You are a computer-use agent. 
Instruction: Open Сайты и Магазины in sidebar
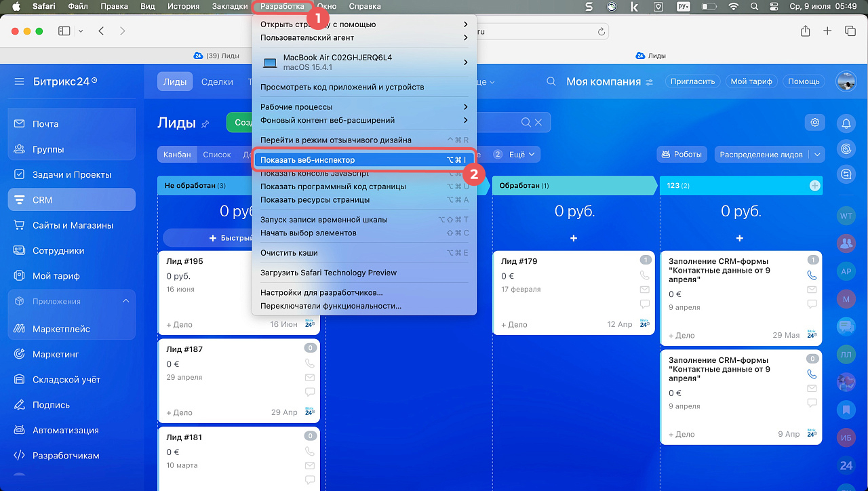tap(72, 225)
